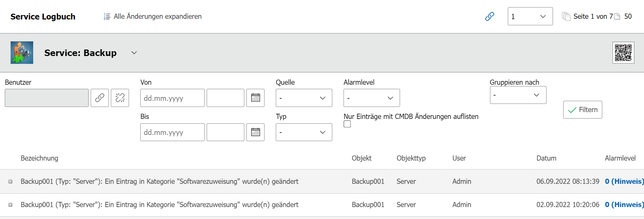The width and height of the screenshot is (644, 219).
Task: Click Backup001 object in the 02.09.2022 row
Action: [368, 205]
